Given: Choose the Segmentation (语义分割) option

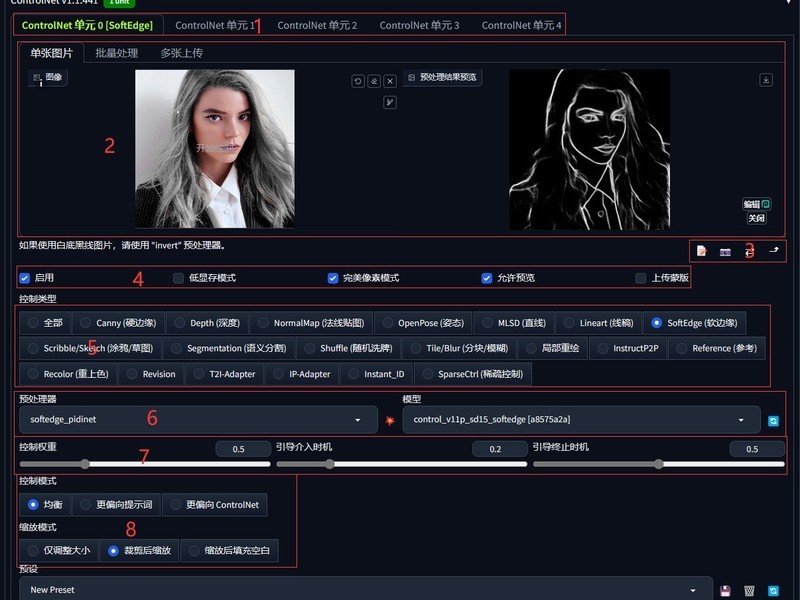Looking at the screenshot, I should (x=229, y=348).
